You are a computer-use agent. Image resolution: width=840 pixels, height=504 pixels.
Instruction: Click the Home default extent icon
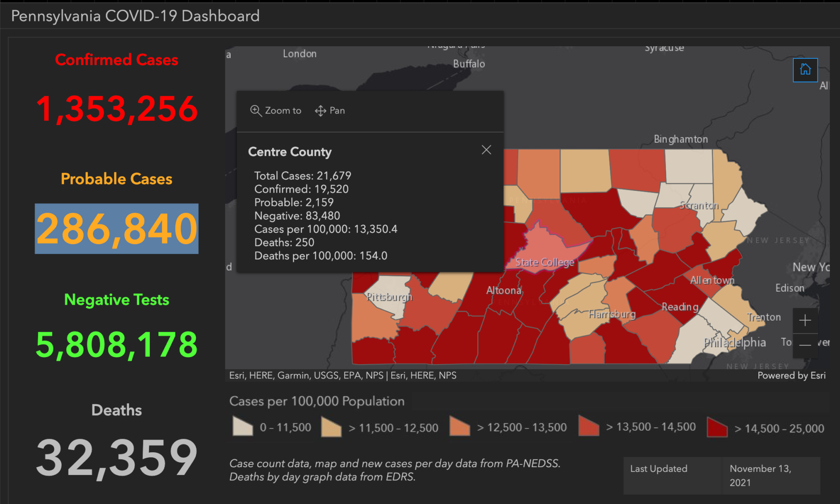click(805, 70)
